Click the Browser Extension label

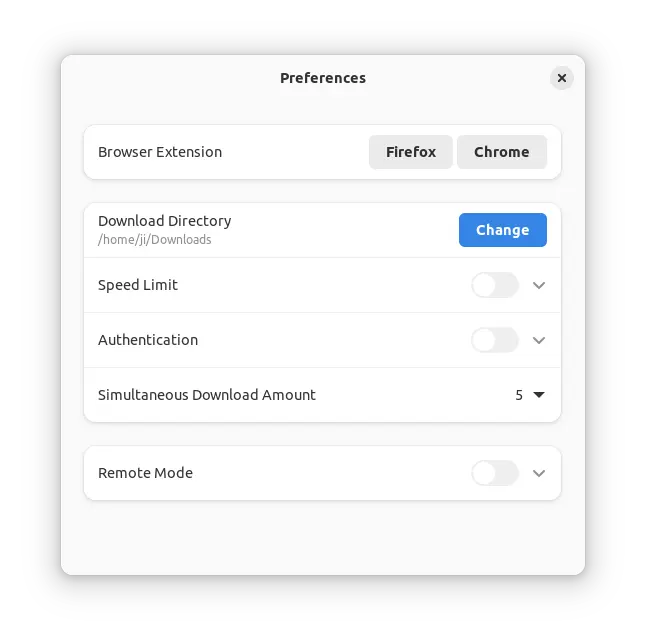pyautogui.click(x=160, y=152)
